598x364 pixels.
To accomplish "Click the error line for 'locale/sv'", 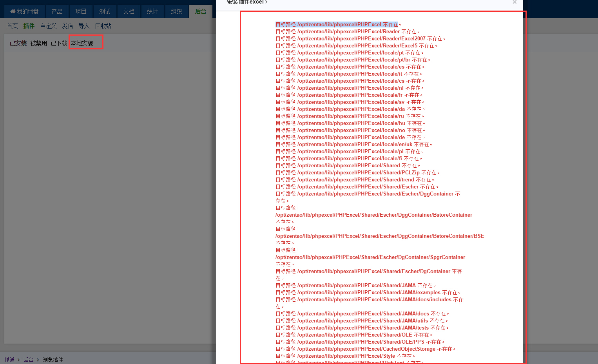I will [x=350, y=102].
